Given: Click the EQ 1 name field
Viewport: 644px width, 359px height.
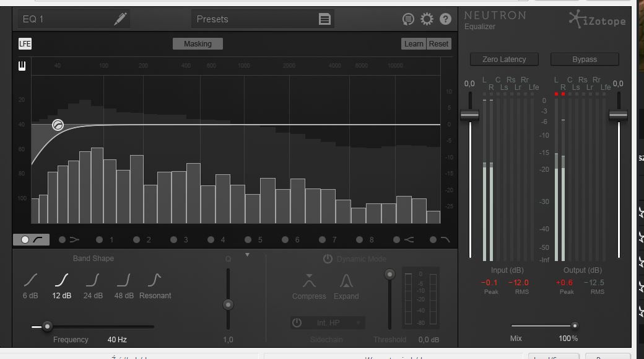Looking at the screenshot, I should (74, 19).
